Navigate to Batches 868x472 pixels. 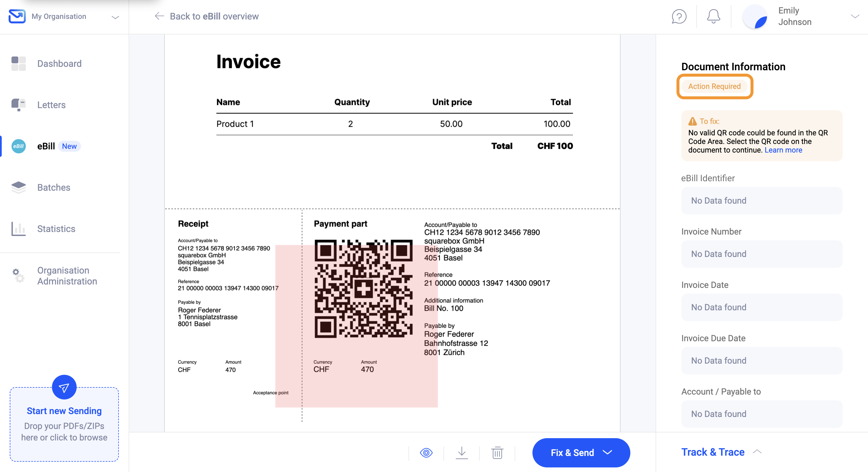(x=54, y=188)
